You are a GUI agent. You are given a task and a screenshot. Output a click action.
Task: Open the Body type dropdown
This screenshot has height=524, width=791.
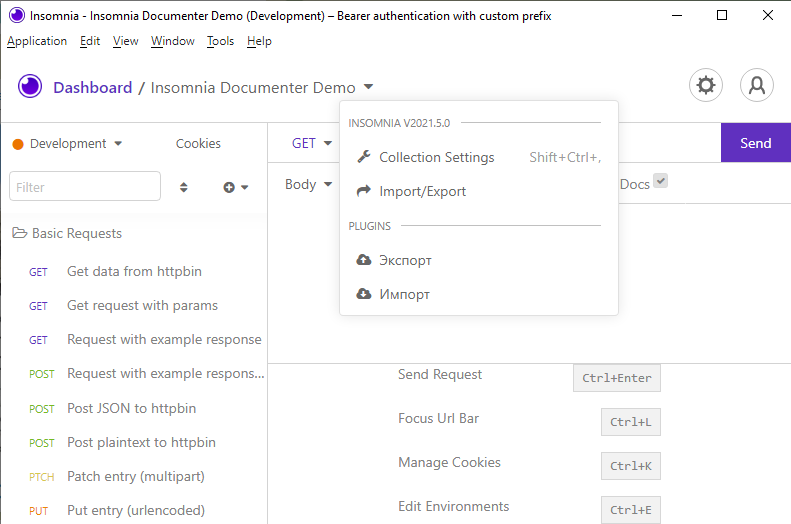point(308,184)
